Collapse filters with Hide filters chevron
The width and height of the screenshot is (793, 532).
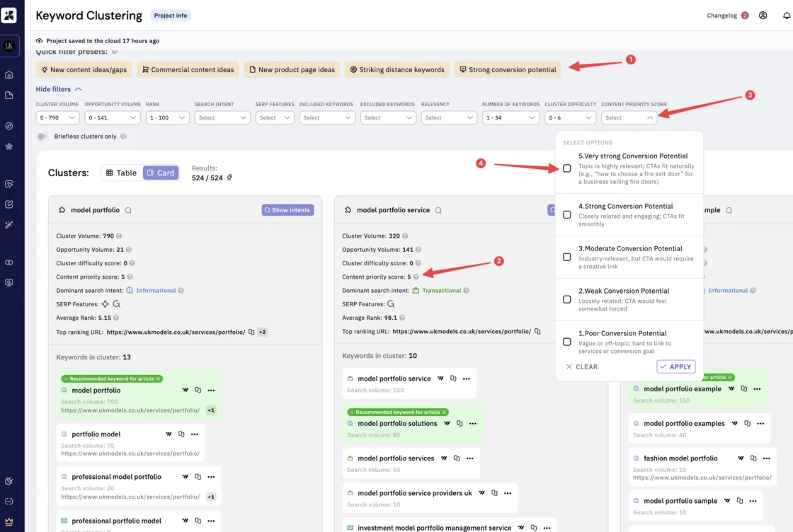(x=78, y=89)
